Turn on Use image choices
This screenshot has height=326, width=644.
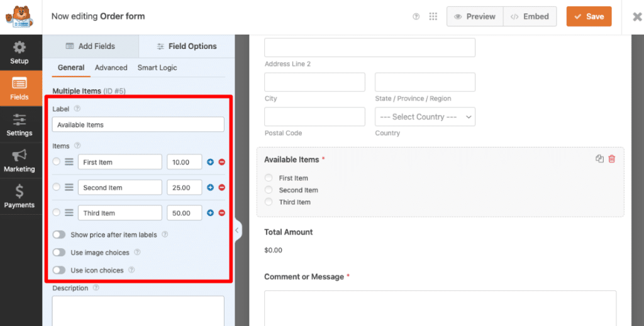[59, 253]
